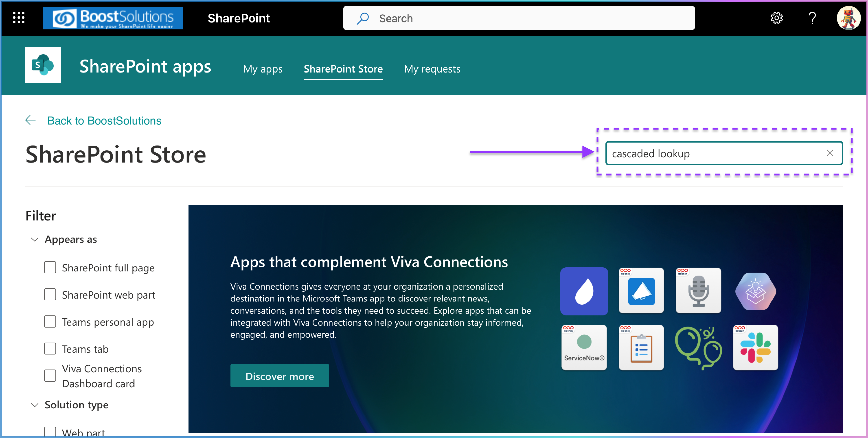Screen dimensions: 868x438
Task: Switch to the SharePoint Store tab
Action: (x=343, y=69)
